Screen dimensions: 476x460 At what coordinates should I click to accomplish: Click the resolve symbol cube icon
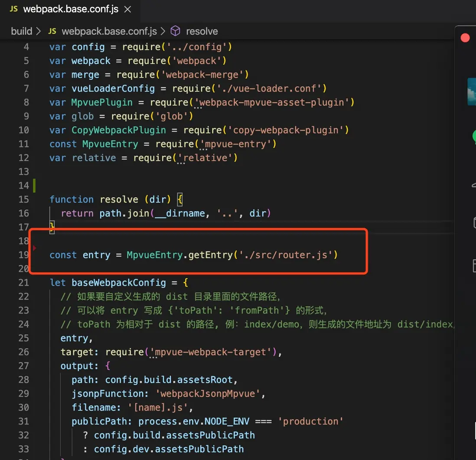(x=175, y=31)
